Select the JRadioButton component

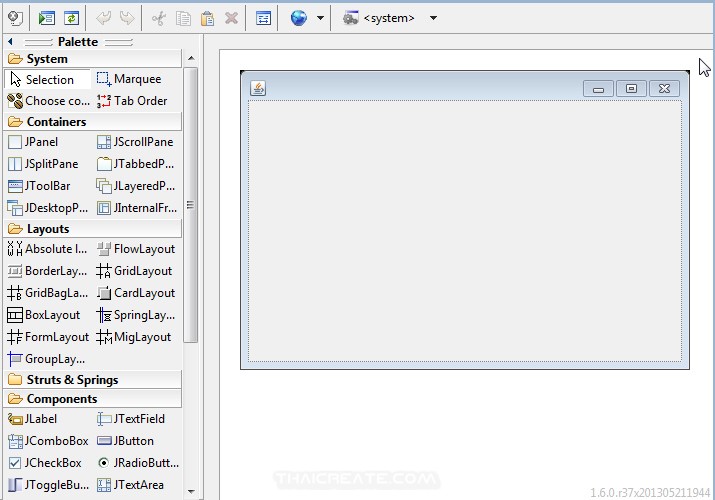coord(137,463)
